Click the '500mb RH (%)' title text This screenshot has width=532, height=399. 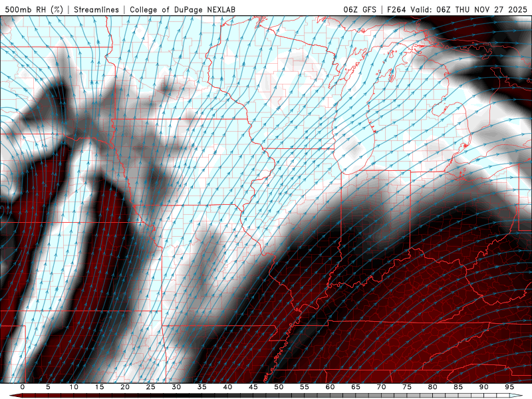(x=34, y=9)
